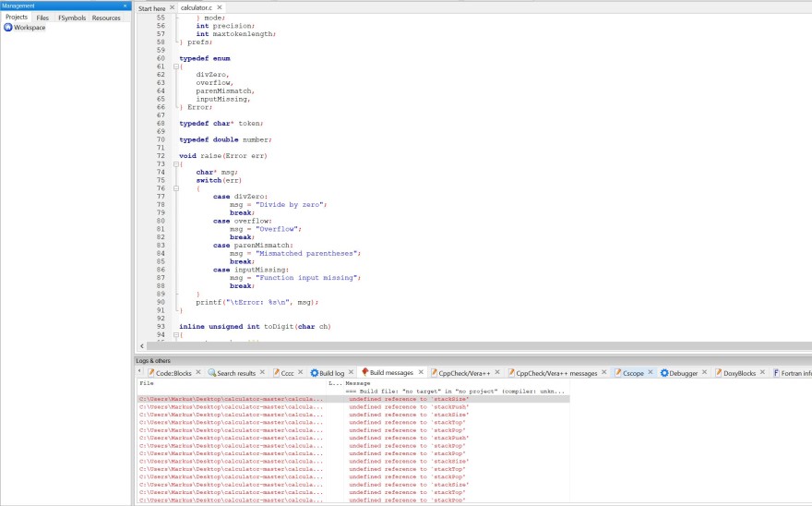Close the Management panel

[125, 6]
